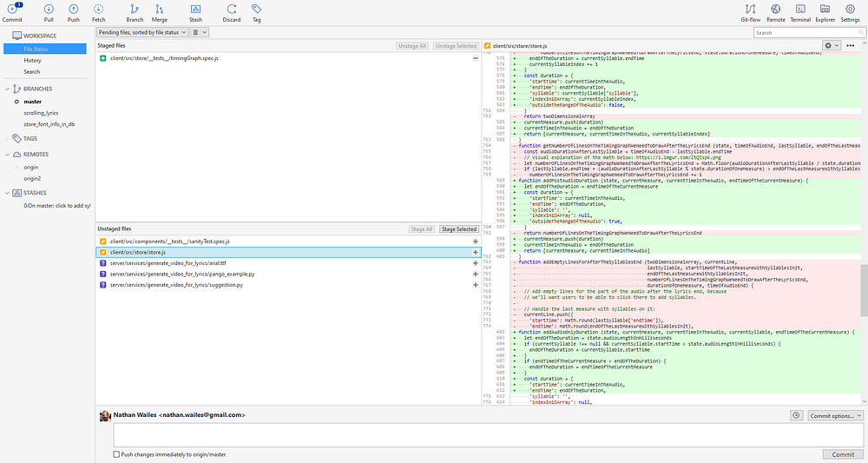Stage the sanityTest.spec.js file with plus
868x463 pixels.
tap(475, 241)
